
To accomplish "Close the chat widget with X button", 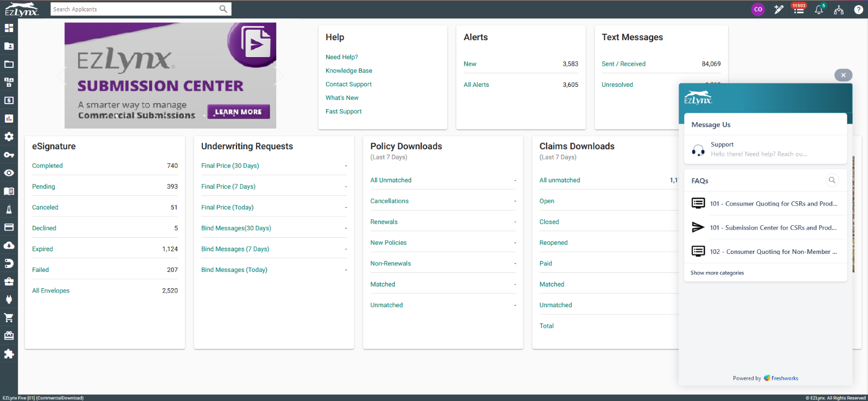I will (843, 75).
